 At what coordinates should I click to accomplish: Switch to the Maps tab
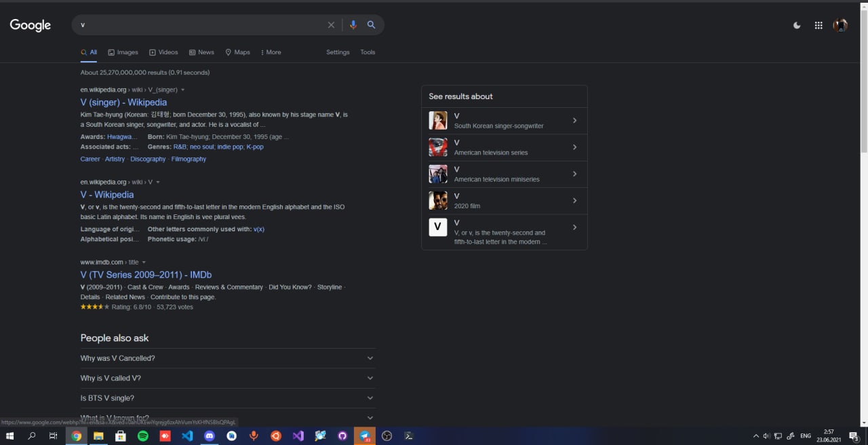(x=237, y=52)
